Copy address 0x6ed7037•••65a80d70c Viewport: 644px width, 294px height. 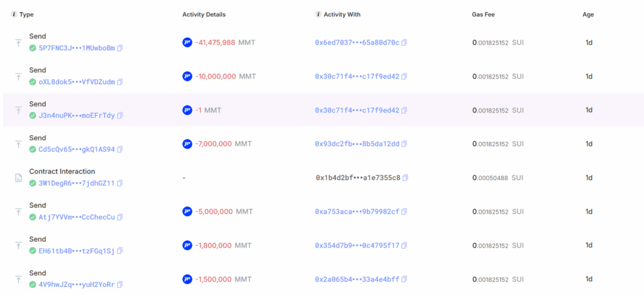pos(404,43)
